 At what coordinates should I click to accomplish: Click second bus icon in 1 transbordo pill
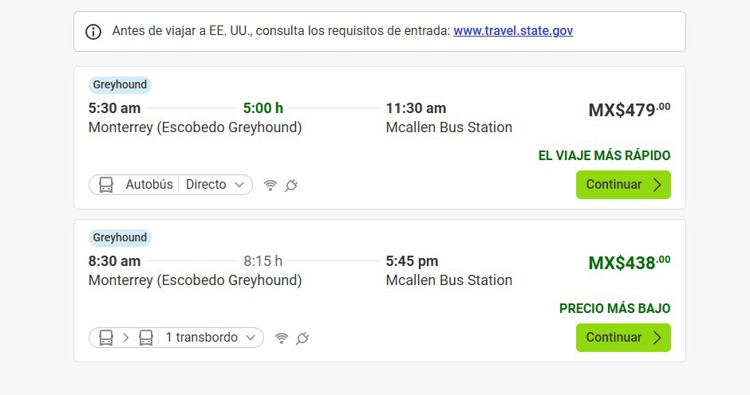pyautogui.click(x=146, y=338)
